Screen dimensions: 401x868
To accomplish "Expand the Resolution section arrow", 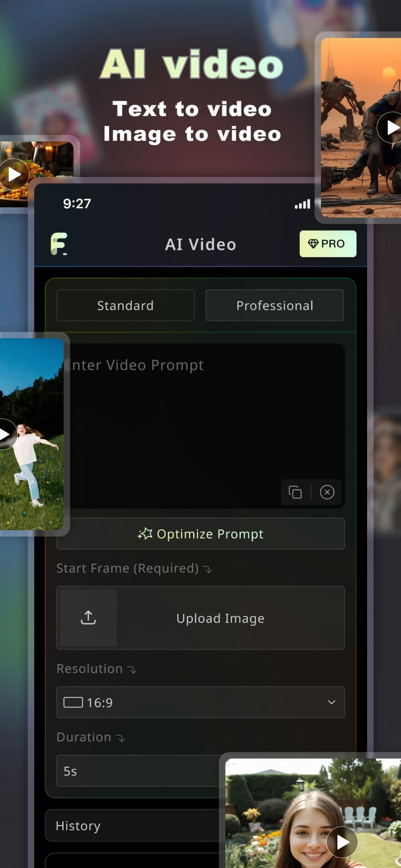I will 132,670.
